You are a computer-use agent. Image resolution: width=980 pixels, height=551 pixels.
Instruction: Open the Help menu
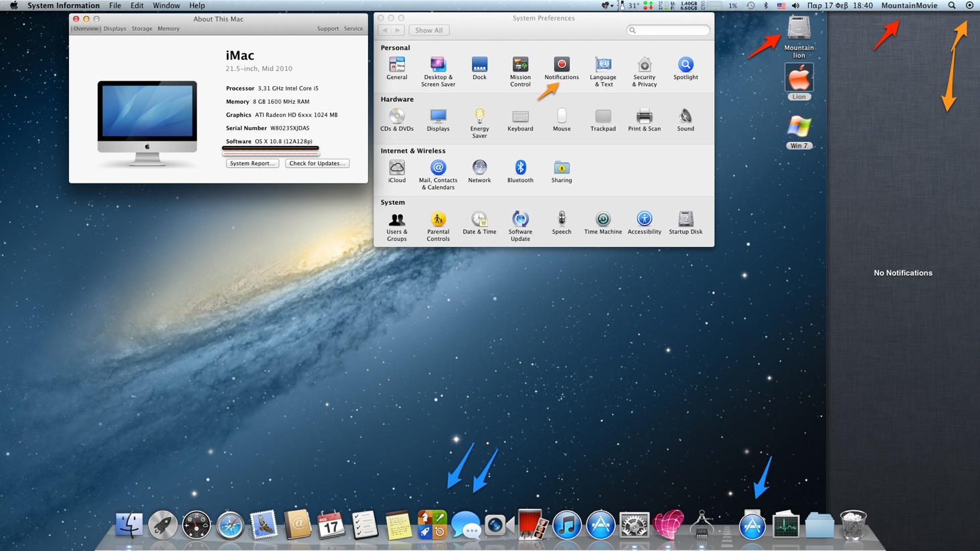(x=197, y=5)
